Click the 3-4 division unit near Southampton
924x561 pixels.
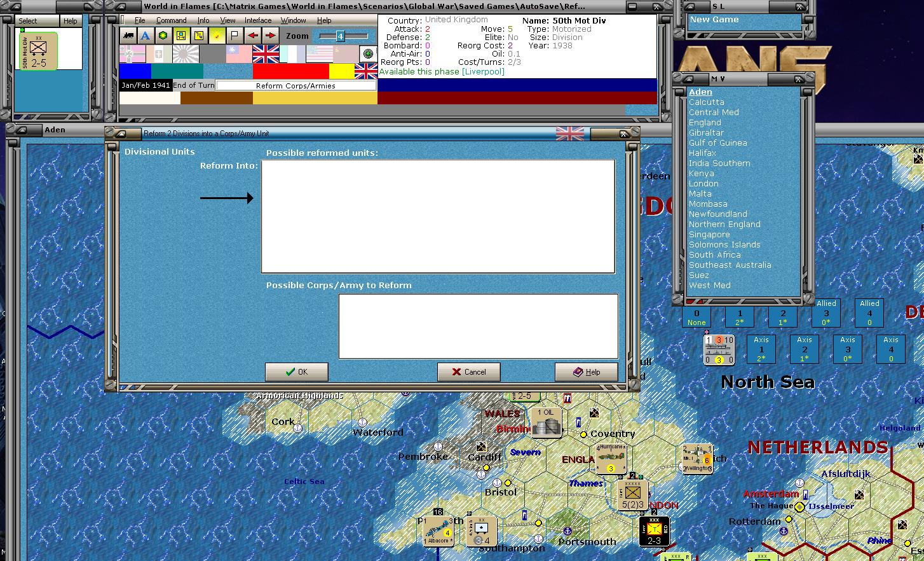point(481,532)
